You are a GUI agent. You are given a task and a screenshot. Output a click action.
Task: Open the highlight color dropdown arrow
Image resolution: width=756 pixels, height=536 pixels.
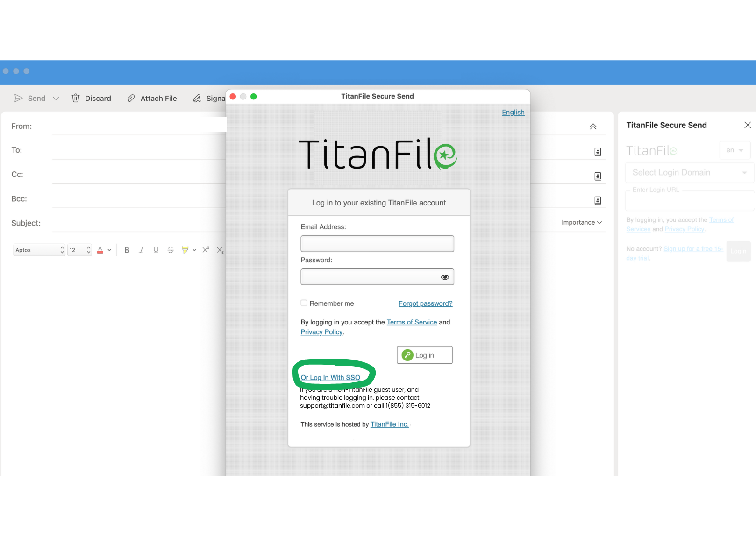tap(194, 250)
